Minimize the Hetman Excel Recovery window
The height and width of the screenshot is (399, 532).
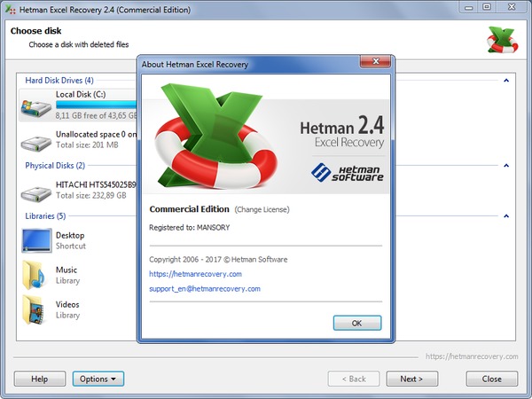(469, 7)
